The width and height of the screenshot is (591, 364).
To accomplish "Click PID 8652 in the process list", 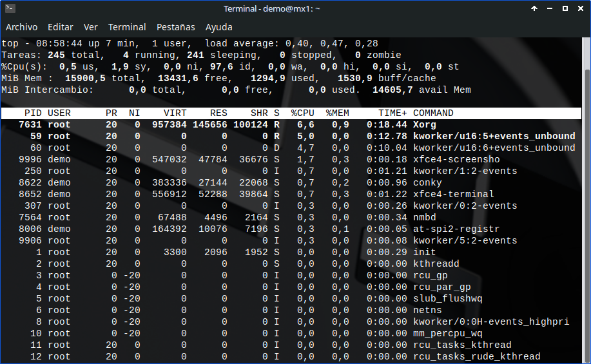I will click(30, 194).
